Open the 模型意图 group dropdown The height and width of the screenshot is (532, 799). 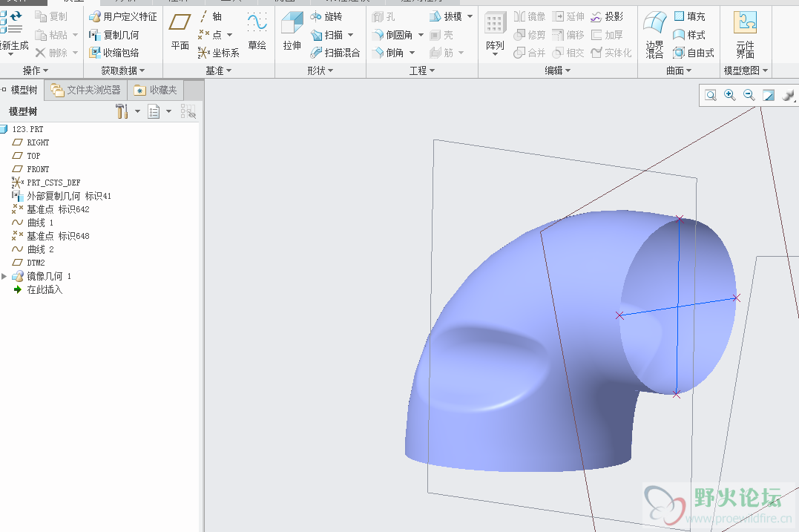(746, 70)
